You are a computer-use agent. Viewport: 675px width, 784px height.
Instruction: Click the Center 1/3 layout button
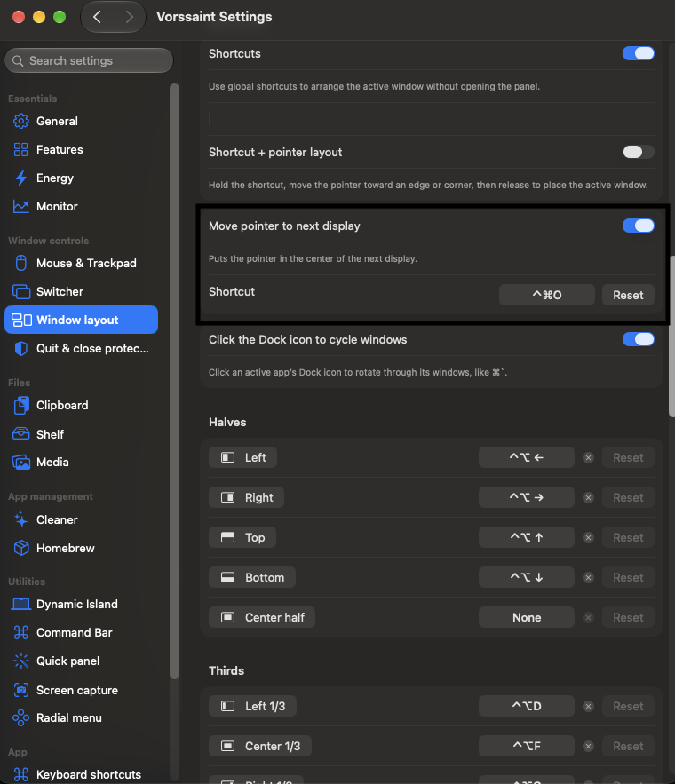click(x=260, y=746)
